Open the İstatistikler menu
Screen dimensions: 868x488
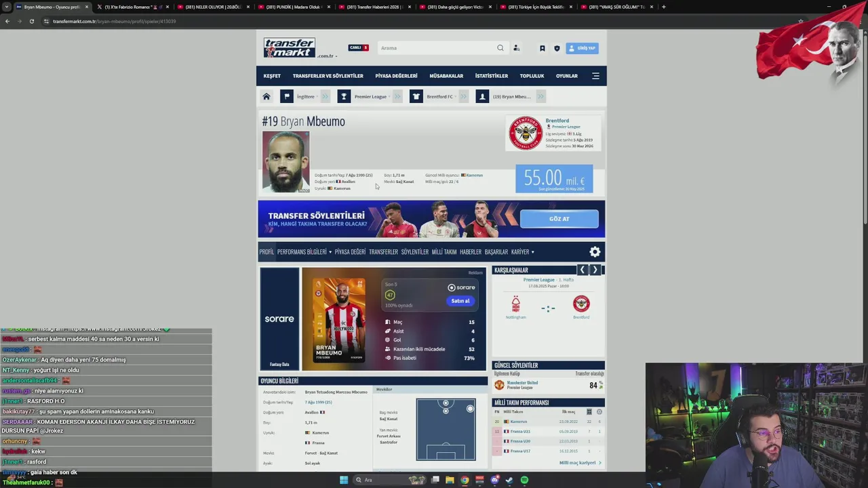492,76
